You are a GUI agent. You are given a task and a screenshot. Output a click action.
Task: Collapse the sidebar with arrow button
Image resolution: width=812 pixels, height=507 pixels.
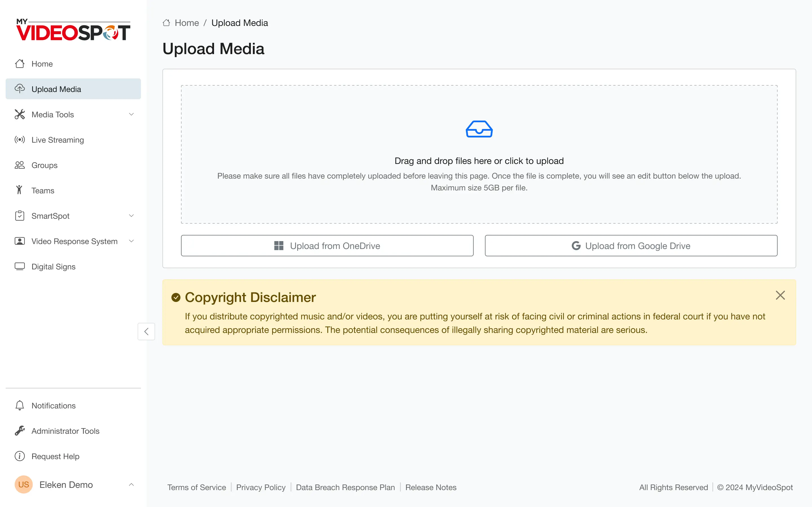[x=146, y=331]
